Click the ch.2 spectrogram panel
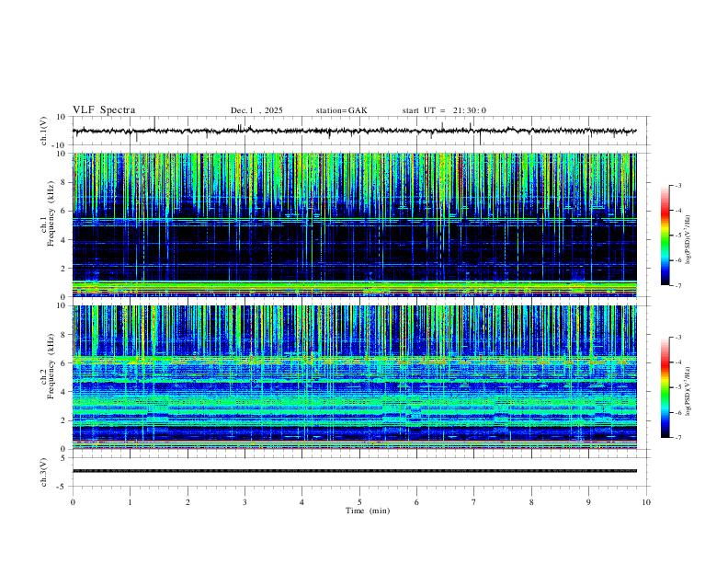Viewport: 728px width, 563px height. click(x=354, y=377)
